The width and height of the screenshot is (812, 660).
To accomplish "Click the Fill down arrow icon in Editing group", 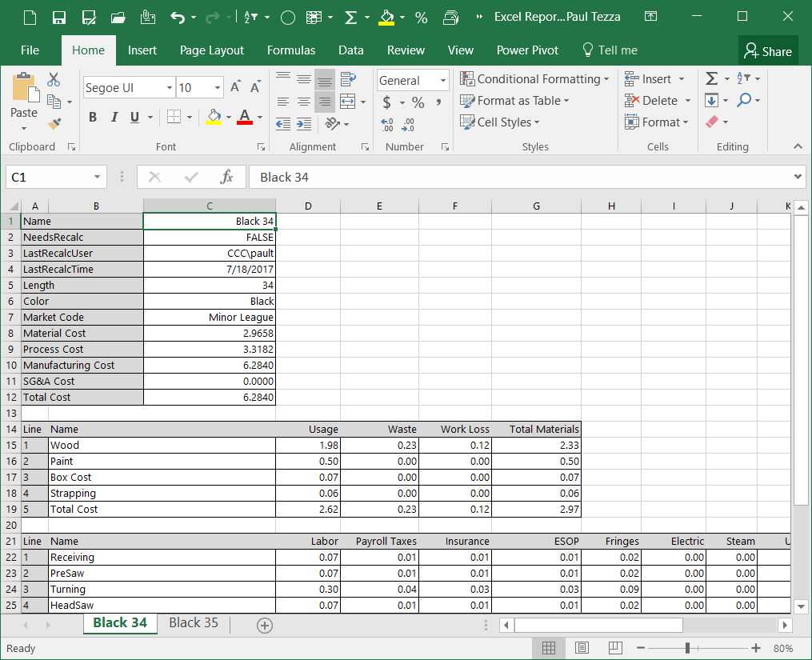I will 711,100.
